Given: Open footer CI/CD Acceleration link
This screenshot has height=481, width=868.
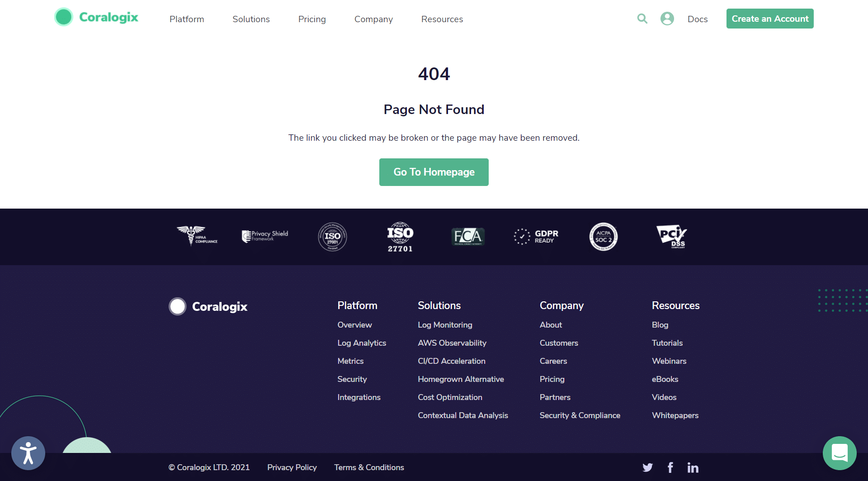Looking at the screenshot, I should pyautogui.click(x=452, y=361).
